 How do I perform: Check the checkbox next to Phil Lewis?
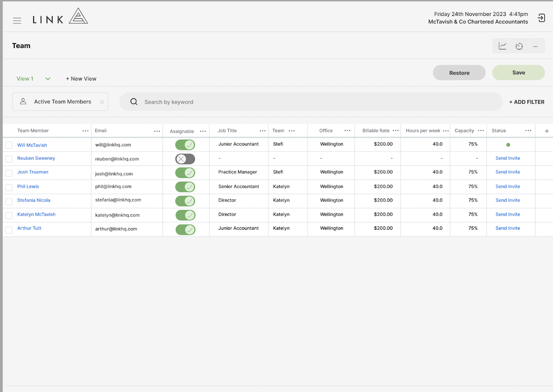point(9,187)
